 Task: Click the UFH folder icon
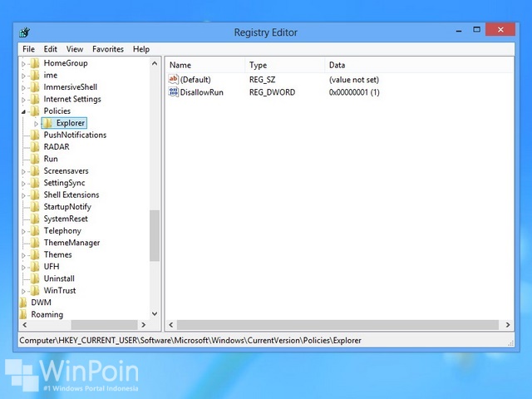(35, 266)
